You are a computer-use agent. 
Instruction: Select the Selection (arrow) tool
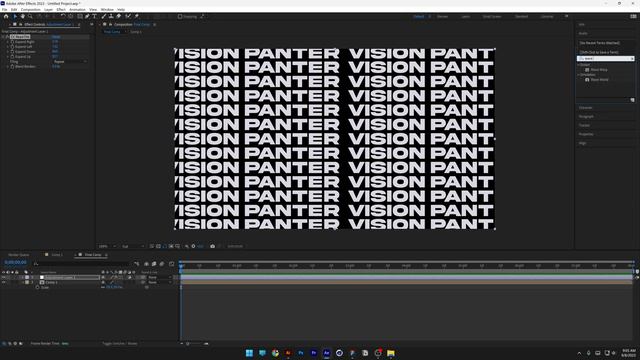[x=15, y=16]
